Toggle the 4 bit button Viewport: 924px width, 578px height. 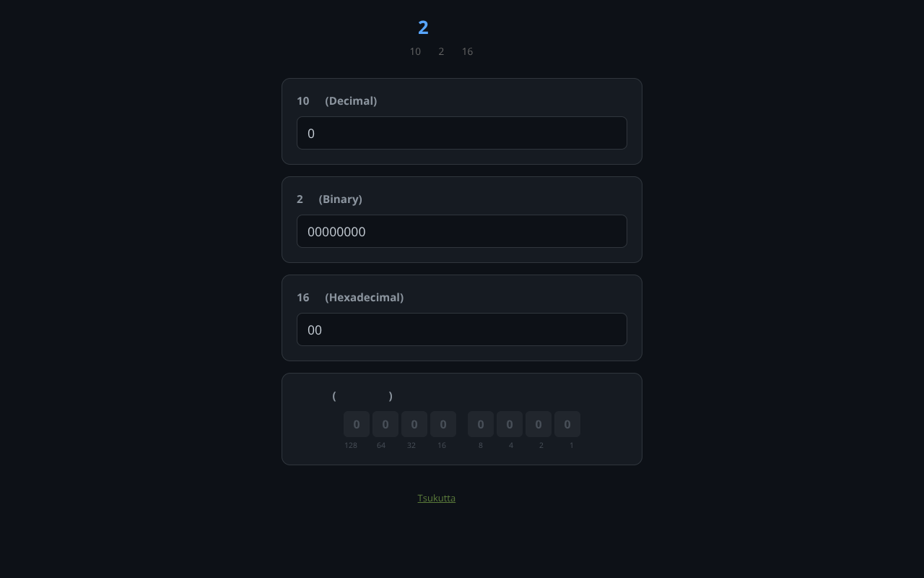click(x=510, y=424)
